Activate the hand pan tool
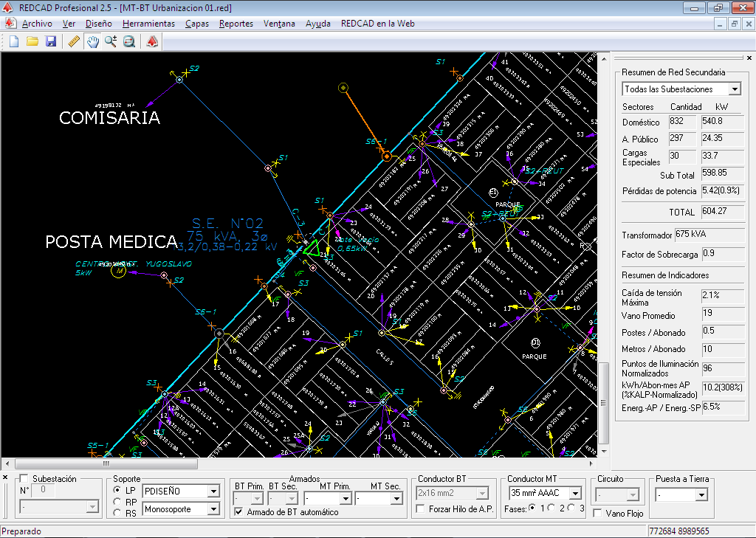The height and width of the screenshot is (538, 756). (92, 41)
